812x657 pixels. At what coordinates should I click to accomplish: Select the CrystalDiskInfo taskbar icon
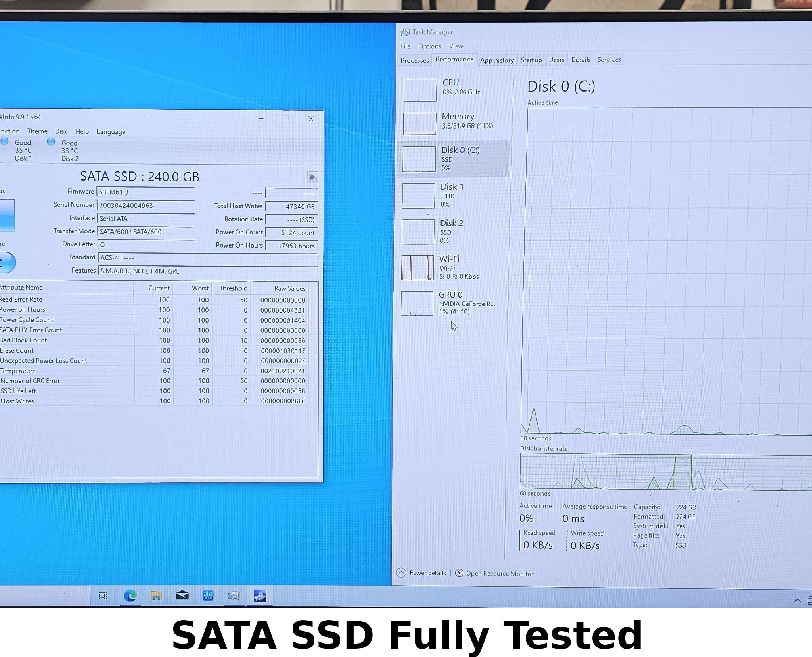click(x=260, y=596)
